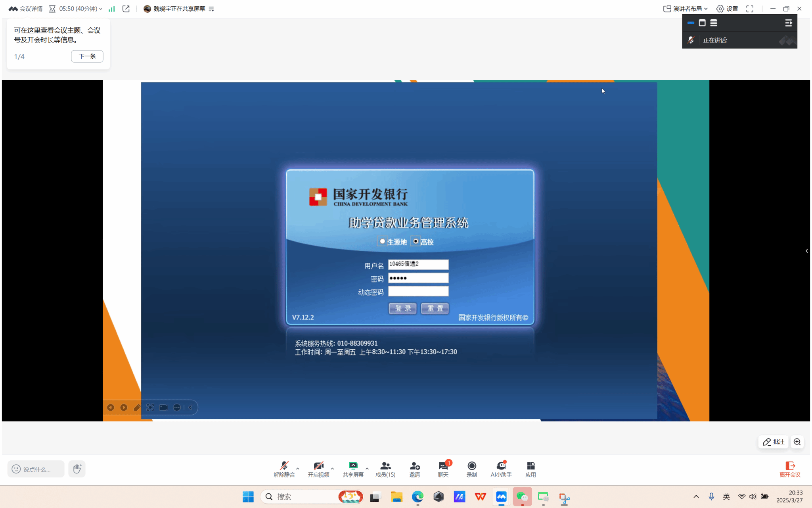Click the 下一条 tip button
812x508 pixels.
pyautogui.click(x=87, y=56)
